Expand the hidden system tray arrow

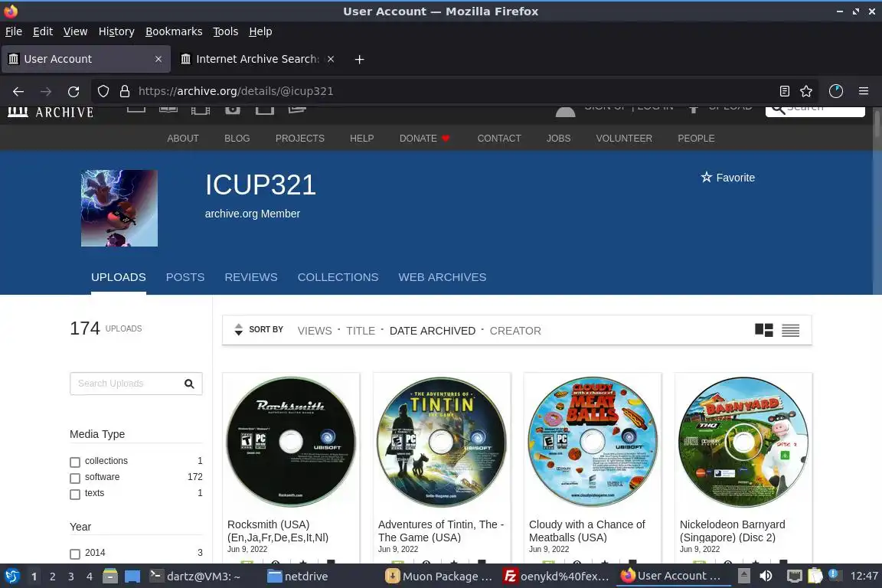tap(743, 577)
